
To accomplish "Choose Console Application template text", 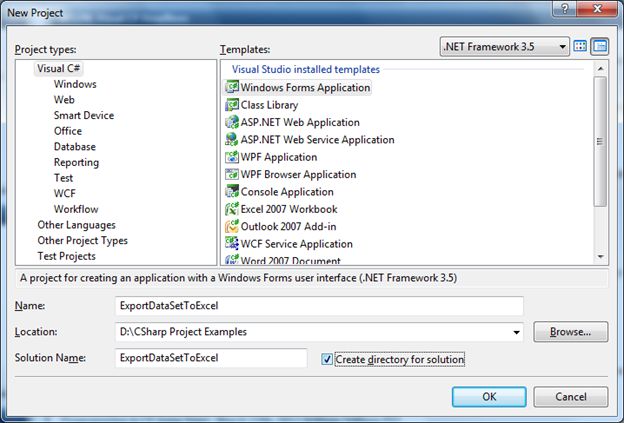I will coord(287,192).
